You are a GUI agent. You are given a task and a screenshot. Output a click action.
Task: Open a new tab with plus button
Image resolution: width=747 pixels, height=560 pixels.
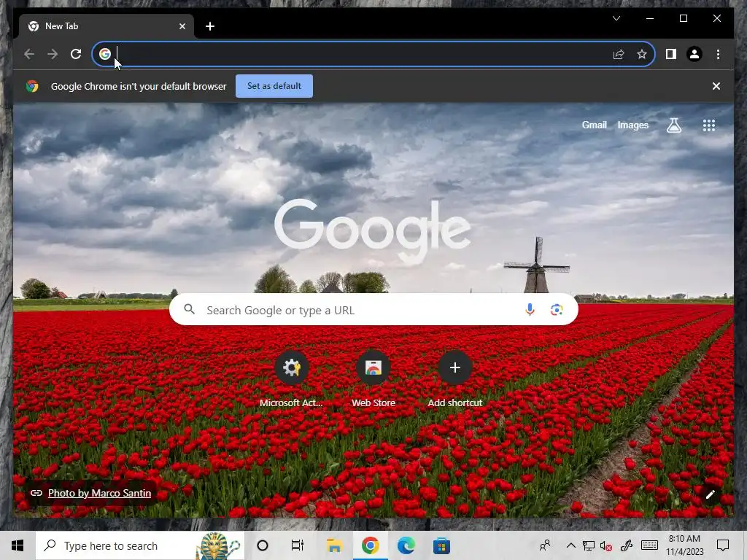pyautogui.click(x=210, y=26)
